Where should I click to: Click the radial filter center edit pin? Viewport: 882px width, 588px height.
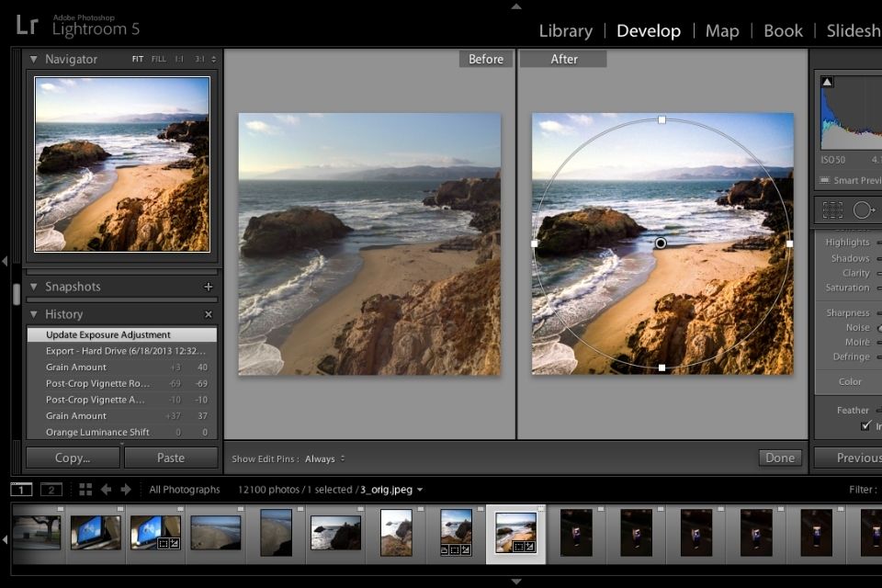click(661, 243)
